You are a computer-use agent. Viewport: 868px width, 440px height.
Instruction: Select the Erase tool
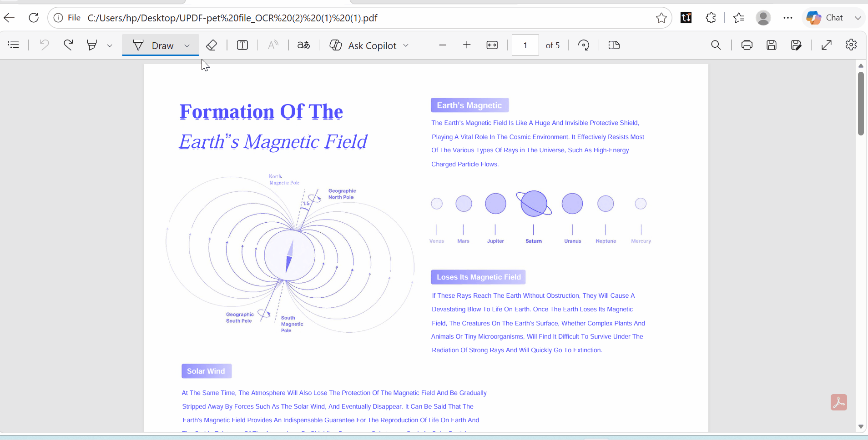(x=212, y=45)
